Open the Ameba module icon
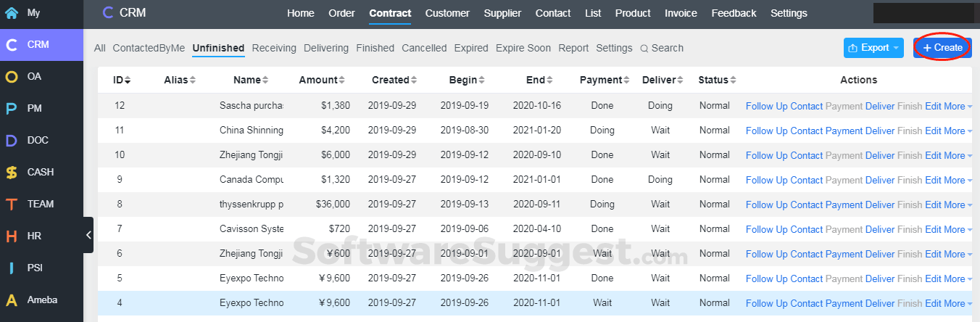Viewport: 980px width, 322px height. (12, 300)
